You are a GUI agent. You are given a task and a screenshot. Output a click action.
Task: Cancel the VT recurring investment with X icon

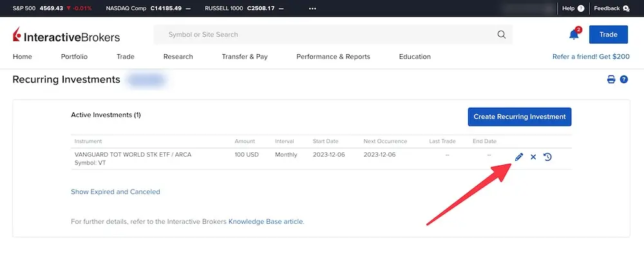pos(533,157)
